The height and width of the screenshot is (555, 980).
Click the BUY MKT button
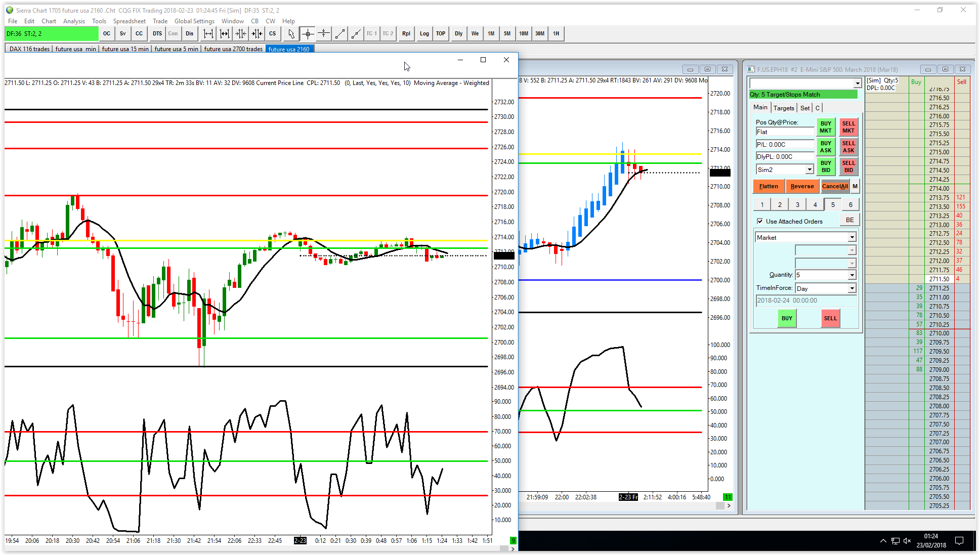point(826,127)
